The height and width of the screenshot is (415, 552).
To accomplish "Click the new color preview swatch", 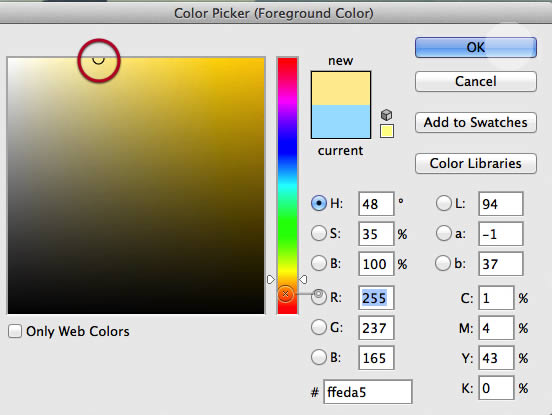I will coord(341,88).
